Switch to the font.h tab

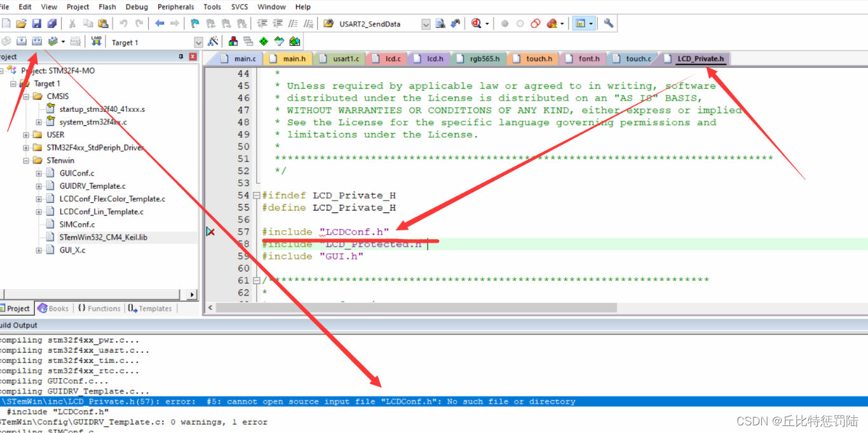[x=583, y=58]
